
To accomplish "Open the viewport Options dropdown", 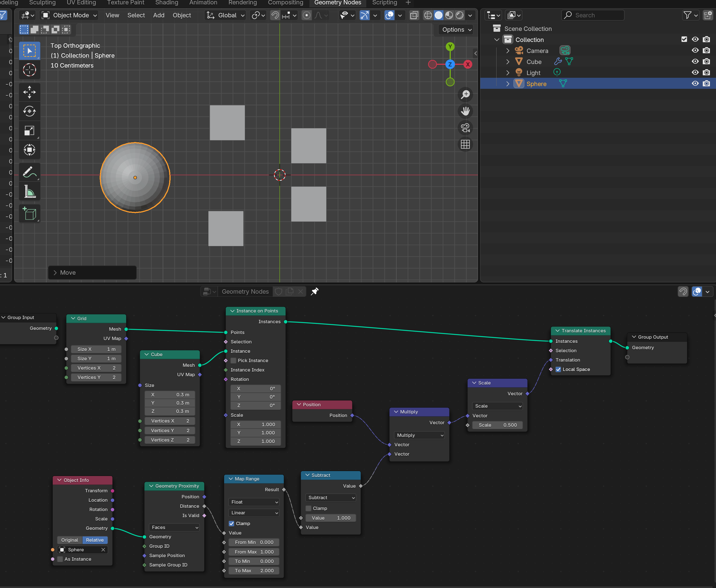I will coord(456,30).
